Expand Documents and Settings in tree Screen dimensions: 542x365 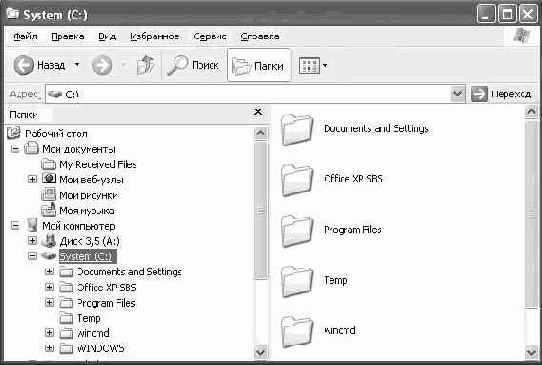49,272
